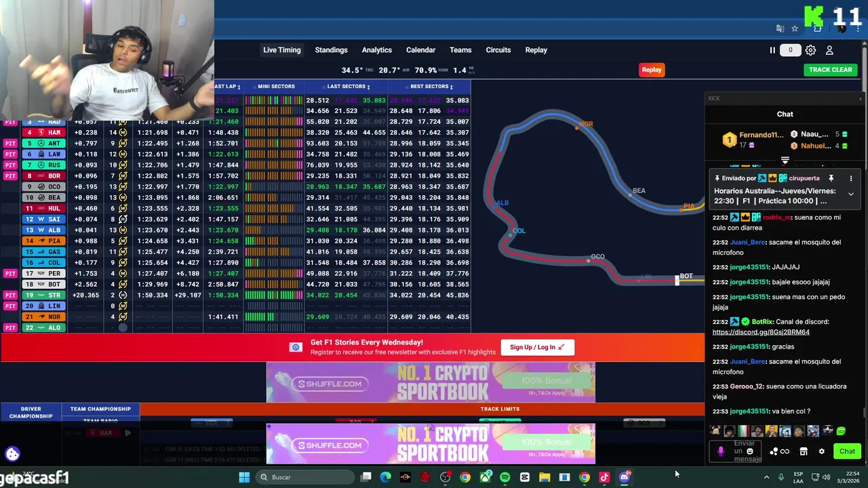Open OBS Studio from the taskbar
Screen dimensions: 868x488
(445, 477)
